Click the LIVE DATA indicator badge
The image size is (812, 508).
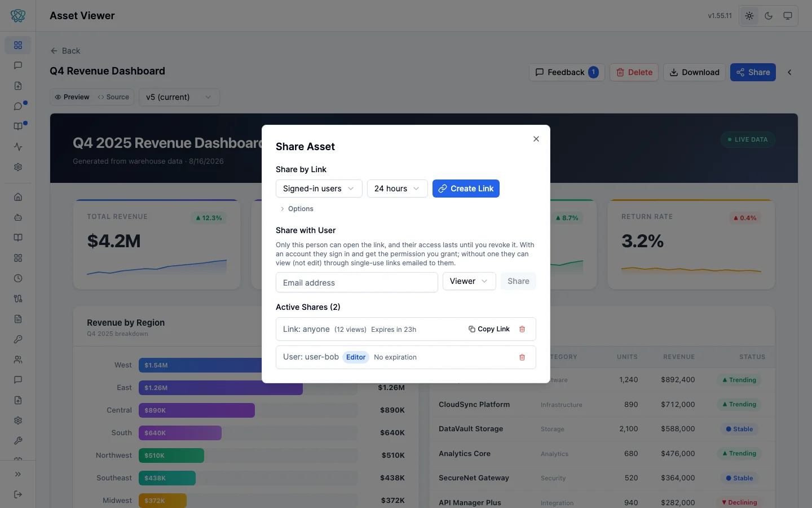(748, 139)
